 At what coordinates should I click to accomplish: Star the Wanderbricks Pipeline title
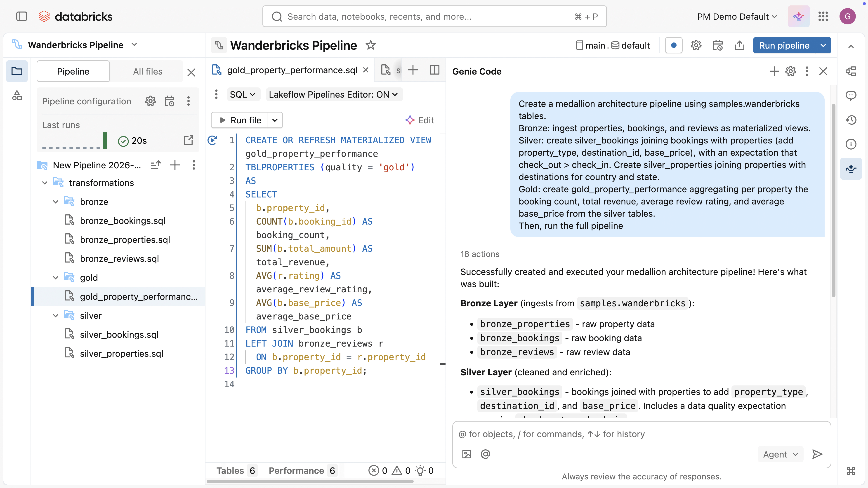[371, 45]
